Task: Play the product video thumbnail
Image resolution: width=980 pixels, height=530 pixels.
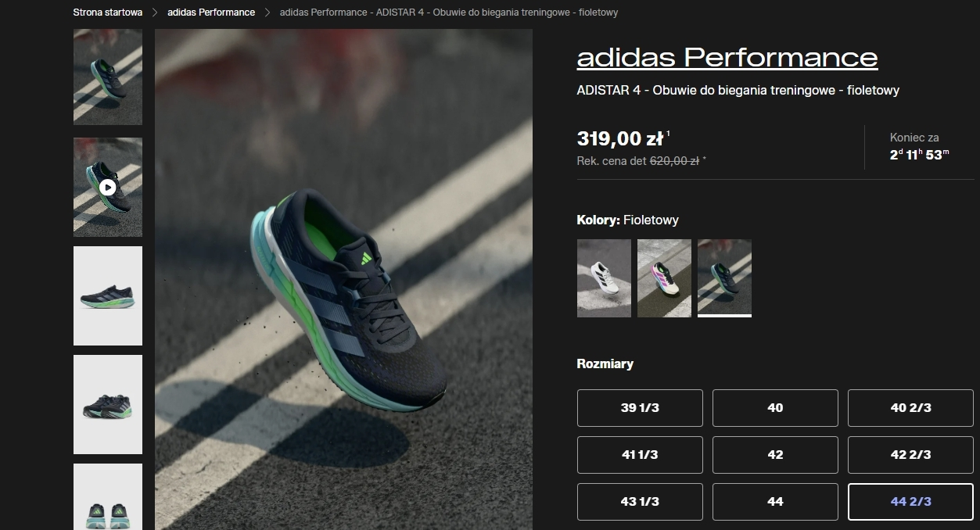Action: tap(108, 187)
